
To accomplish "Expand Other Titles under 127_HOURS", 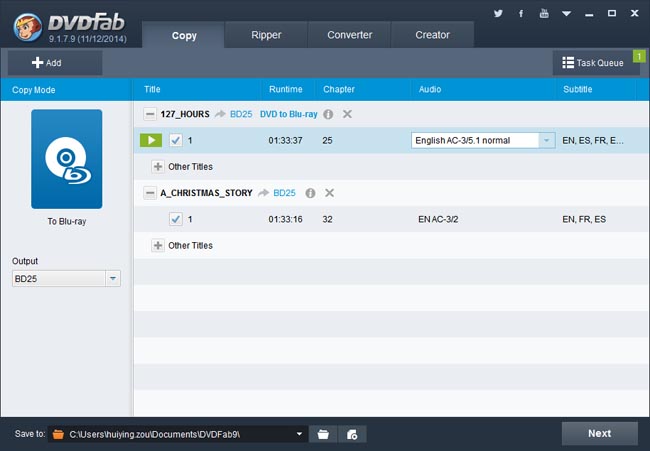I will pos(158,167).
